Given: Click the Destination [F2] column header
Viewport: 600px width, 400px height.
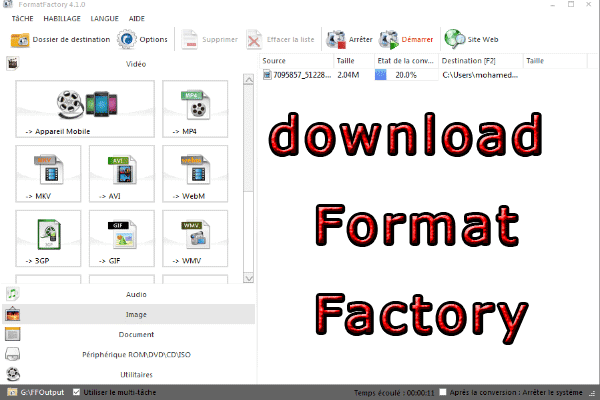Looking at the screenshot, I should [x=481, y=60].
